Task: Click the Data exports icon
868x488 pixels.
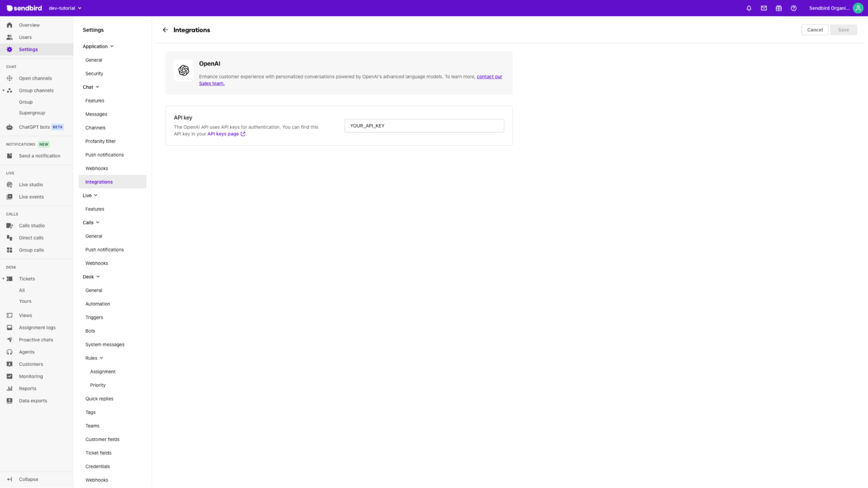Action: click(10, 401)
